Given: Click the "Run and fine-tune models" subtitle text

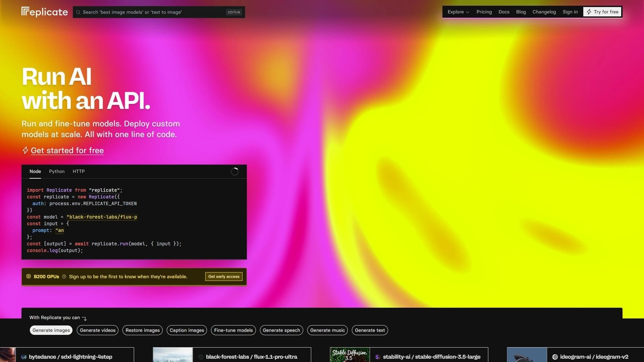Looking at the screenshot, I should click(101, 129).
